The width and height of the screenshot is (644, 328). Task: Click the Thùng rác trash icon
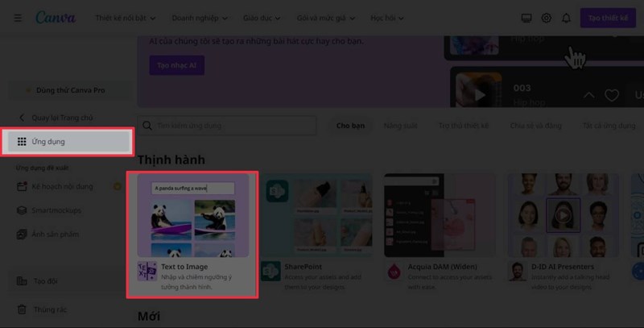22,309
